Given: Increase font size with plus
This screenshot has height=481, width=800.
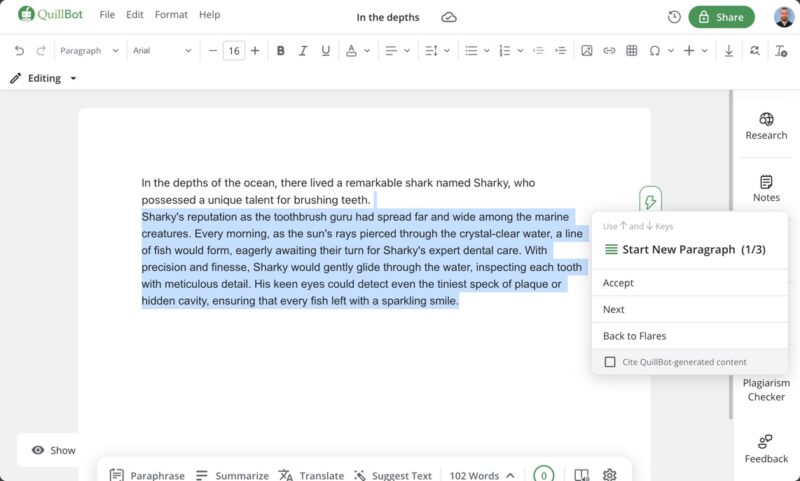Looking at the screenshot, I should click(255, 50).
